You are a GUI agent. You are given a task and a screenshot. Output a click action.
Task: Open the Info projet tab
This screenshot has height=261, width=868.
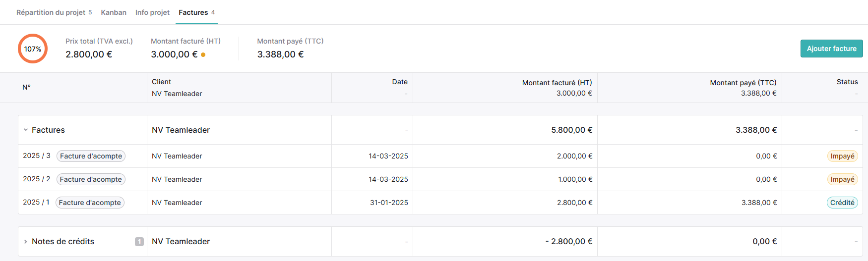point(152,12)
